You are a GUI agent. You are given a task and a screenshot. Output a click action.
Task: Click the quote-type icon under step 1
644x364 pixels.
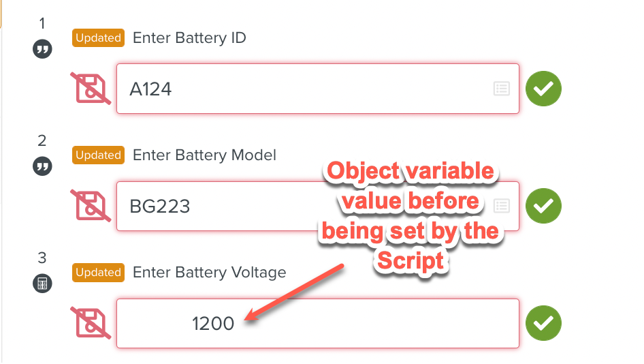tap(42, 49)
